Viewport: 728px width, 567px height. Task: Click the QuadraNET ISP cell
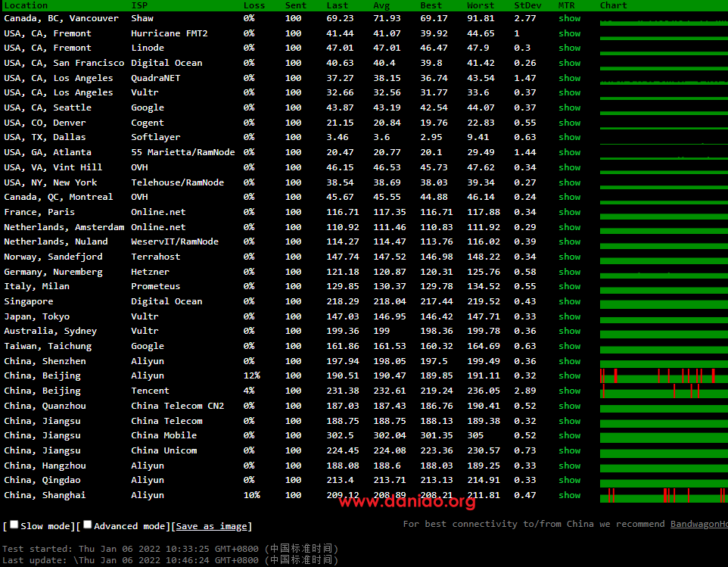click(156, 78)
